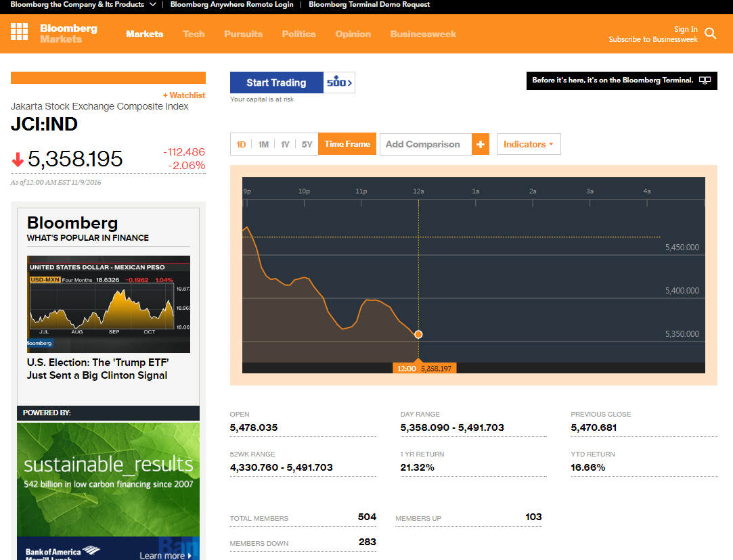Click the YTD RETURN 16.66%

click(588, 467)
